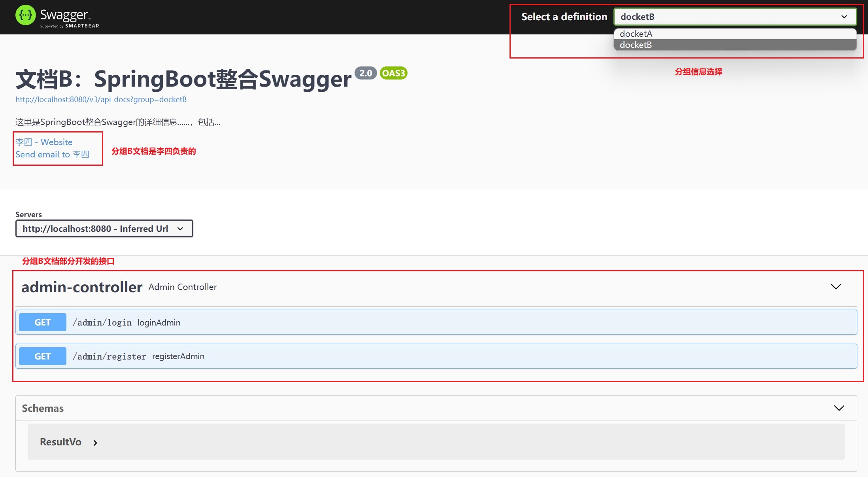Select docketB from the definition list
The height and width of the screenshot is (477, 868).
tap(636, 45)
